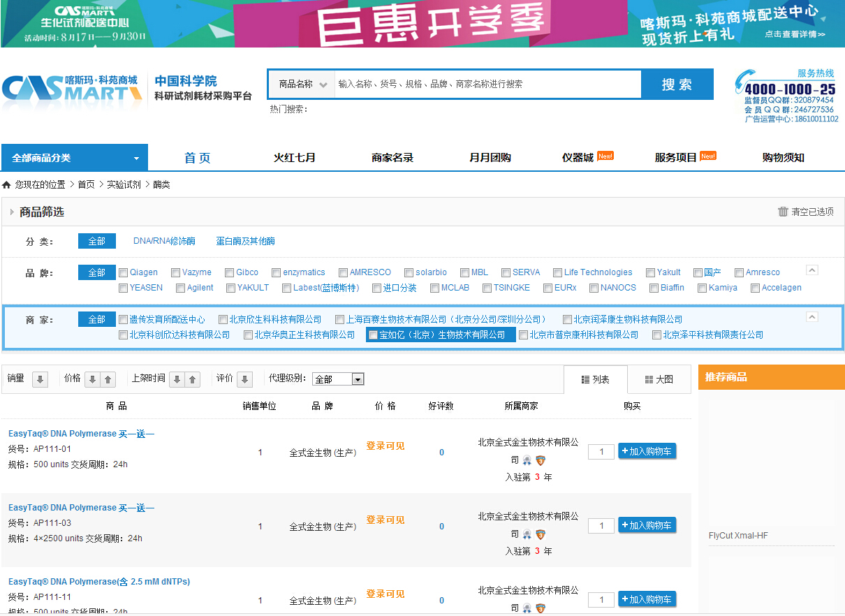Open the 代理级别 dropdown
Screen dimensions: 845x616
click(x=338, y=379)
